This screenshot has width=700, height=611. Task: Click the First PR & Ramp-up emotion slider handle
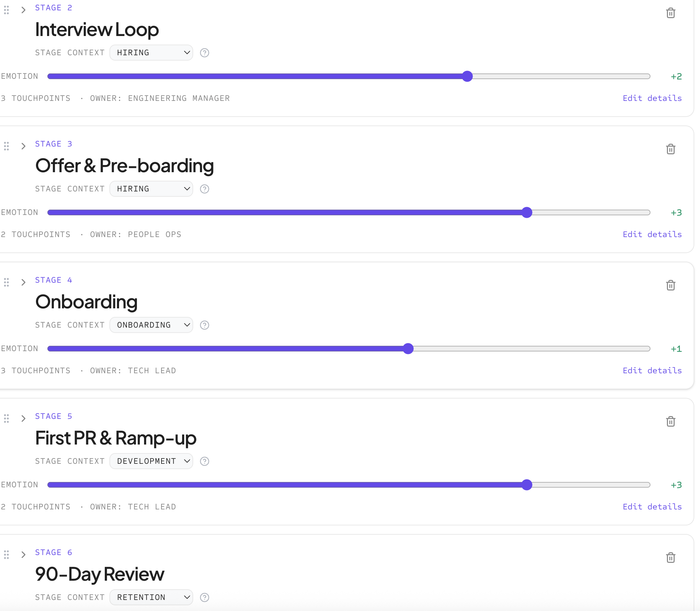click(x=527, y=485)
